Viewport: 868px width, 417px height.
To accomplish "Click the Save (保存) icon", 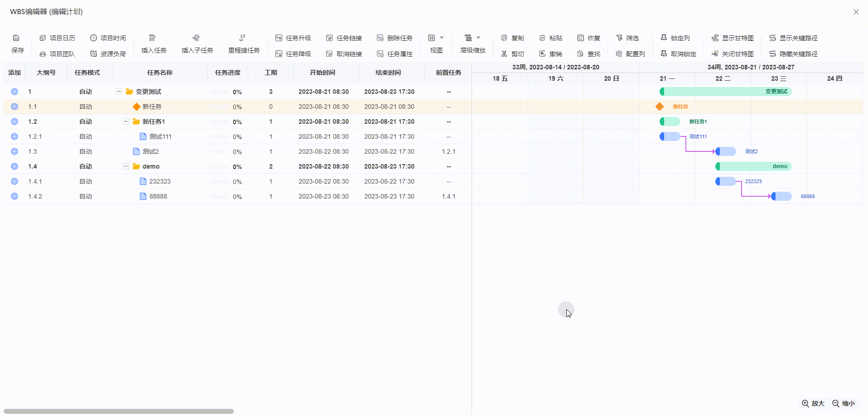I will pyautogui.click(x=16, y=38).
